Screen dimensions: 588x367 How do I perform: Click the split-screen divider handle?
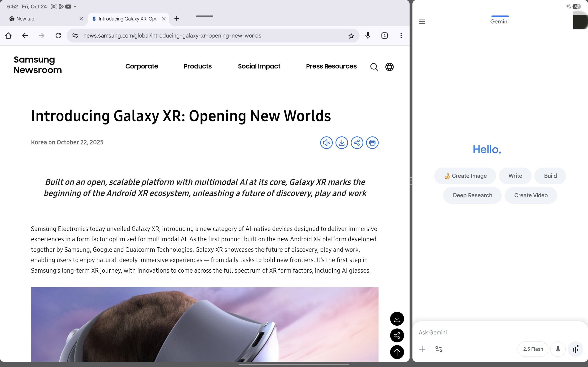[411, 181]
